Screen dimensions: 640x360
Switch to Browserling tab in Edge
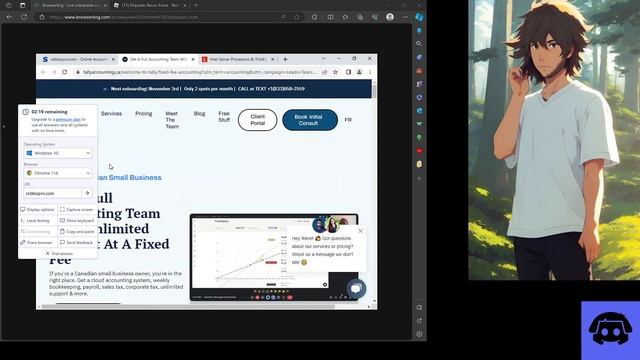(x=71, y=5)
